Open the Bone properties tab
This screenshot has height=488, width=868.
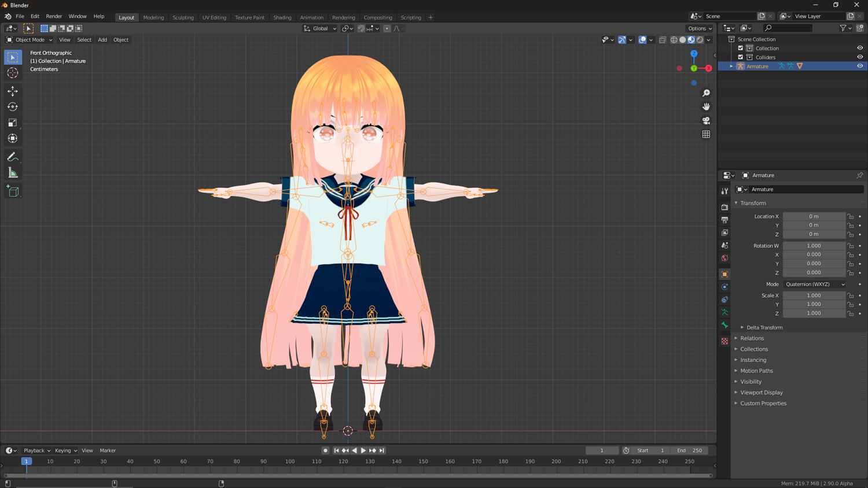(x=724, y=325)
